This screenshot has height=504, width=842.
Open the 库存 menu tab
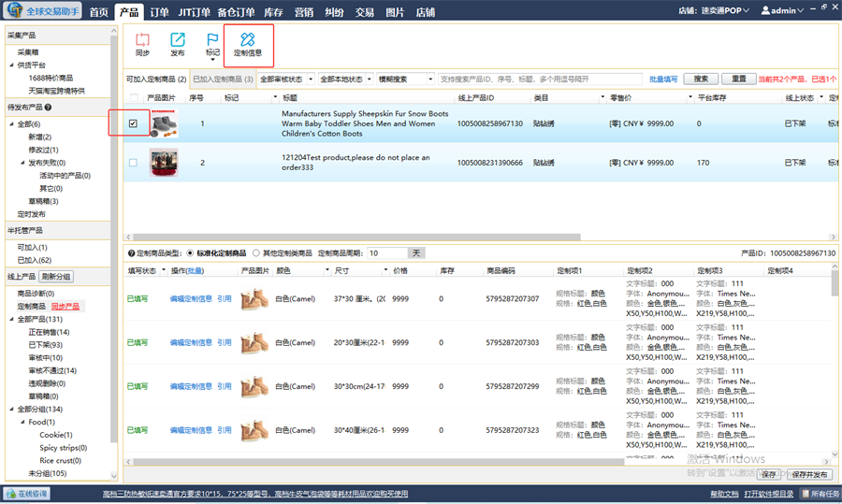(273, 12)
